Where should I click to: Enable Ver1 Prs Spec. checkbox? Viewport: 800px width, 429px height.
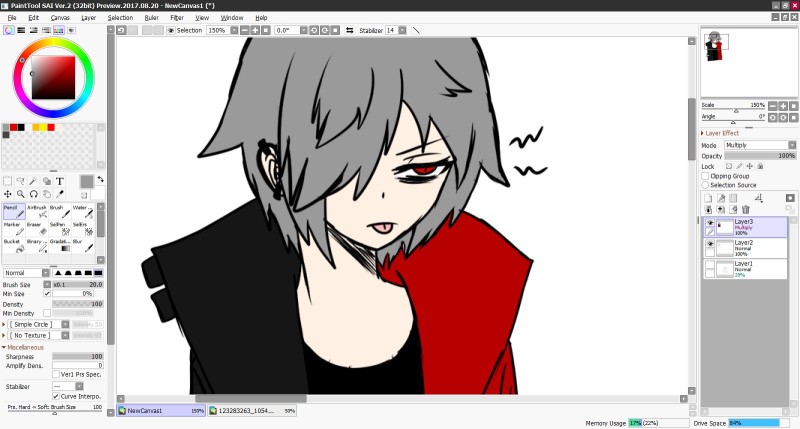click(56, 374)
